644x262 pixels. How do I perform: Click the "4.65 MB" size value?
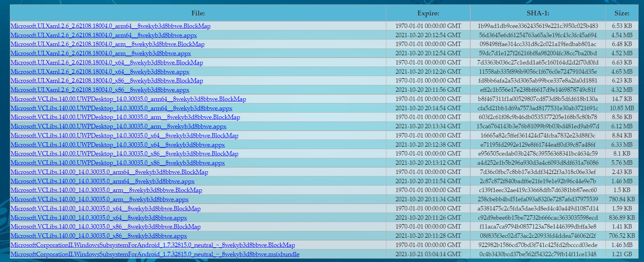[622, 72]
